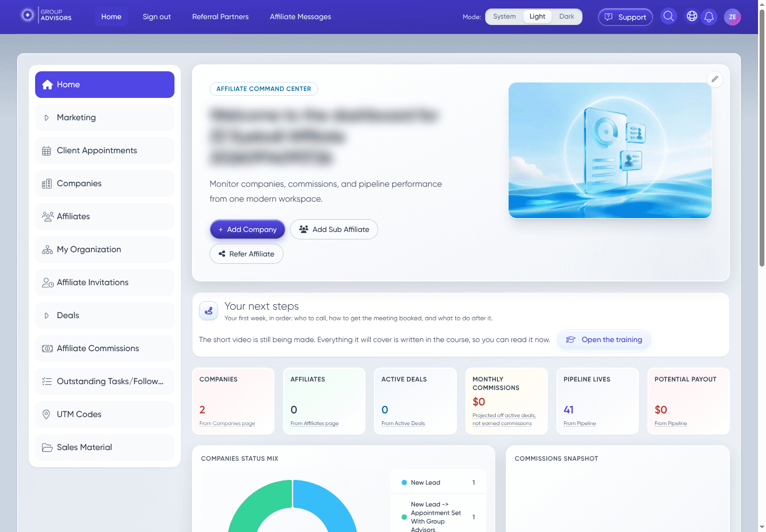
Task: Click the New Lead legend entry
Action: click(438, 483)
